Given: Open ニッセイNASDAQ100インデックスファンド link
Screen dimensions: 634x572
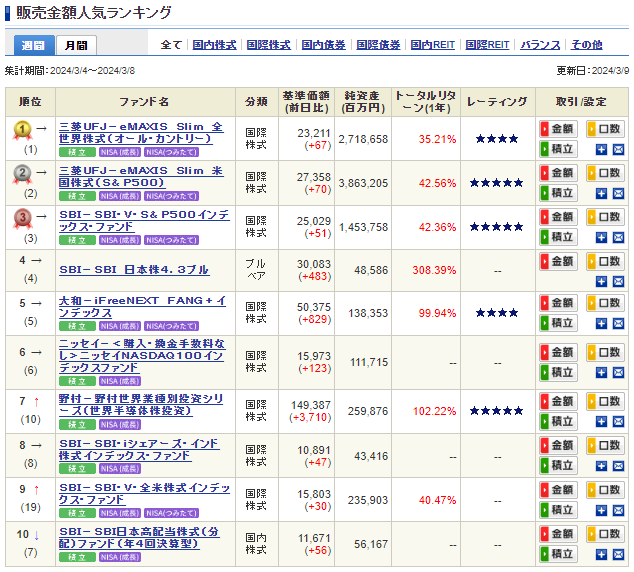Looking at the screenshot, I should tap(142, 356).
